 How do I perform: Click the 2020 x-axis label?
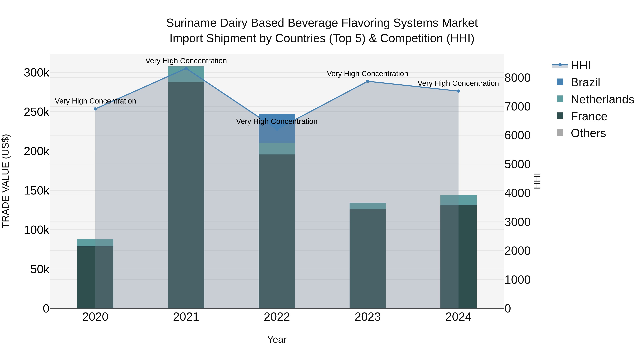point(95,317)
